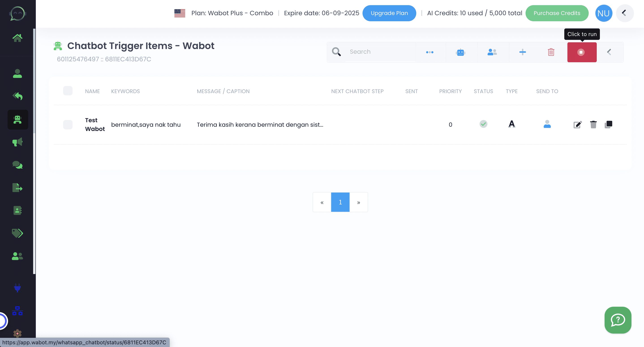
Task: Edit the Test Wabot trigger item
Action: pyautogui.click(x=577, y=124)
